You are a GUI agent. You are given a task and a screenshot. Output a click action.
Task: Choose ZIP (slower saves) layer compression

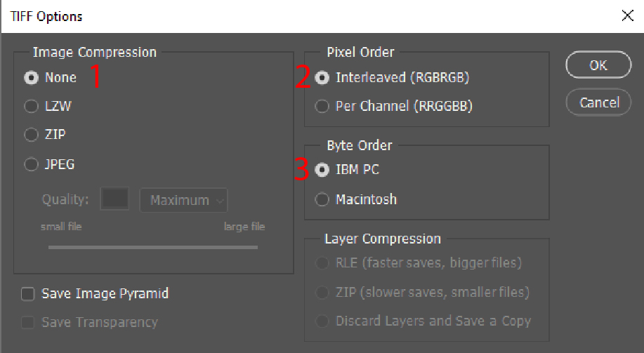coord(322,293)
